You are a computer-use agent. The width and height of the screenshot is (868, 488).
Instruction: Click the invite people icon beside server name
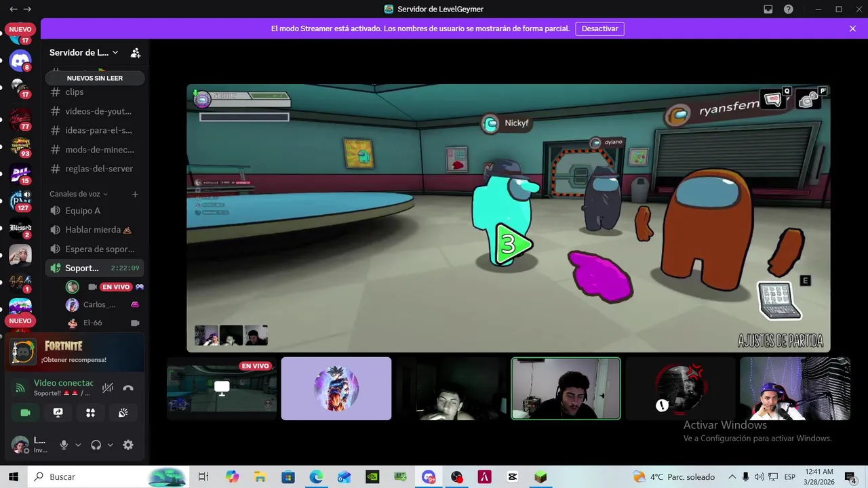point(136,53)
